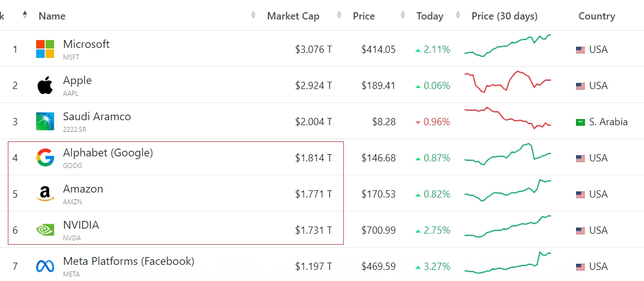Click the NVIDIA logo icon
644x281 pixels.
[x=45, y=230]
